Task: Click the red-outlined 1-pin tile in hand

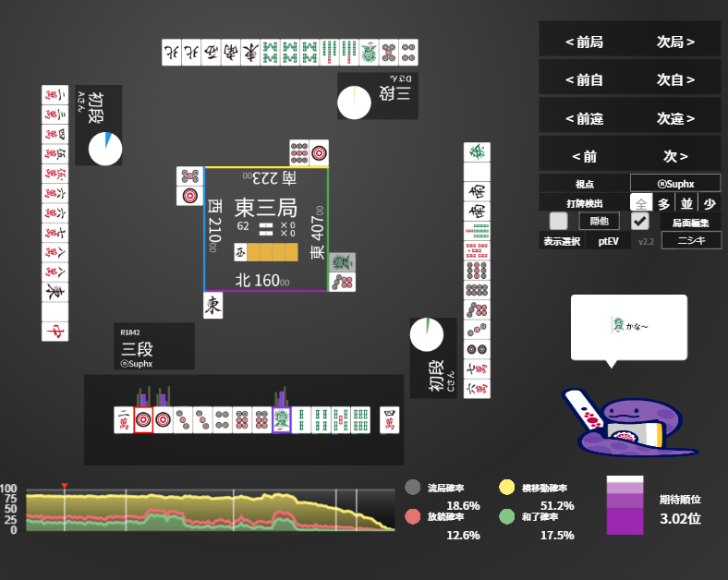Action: (143, 420)
